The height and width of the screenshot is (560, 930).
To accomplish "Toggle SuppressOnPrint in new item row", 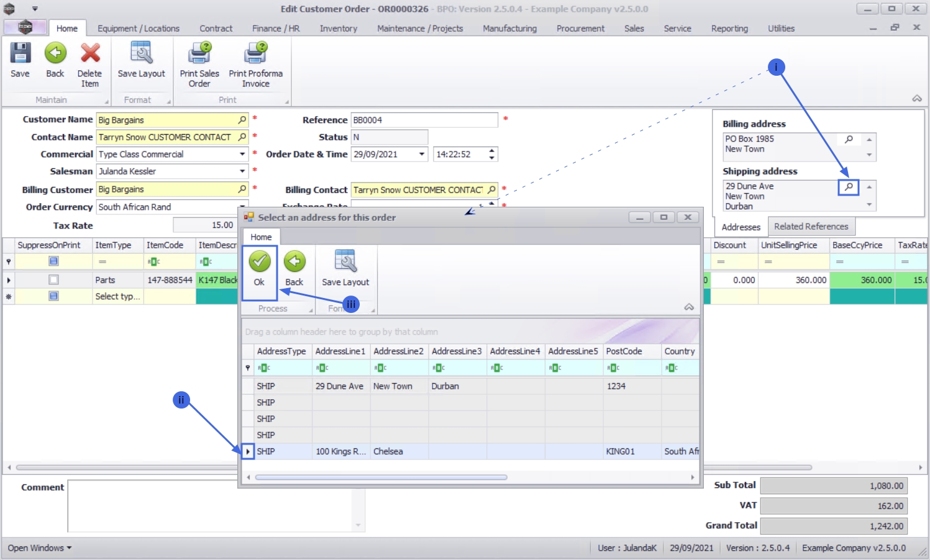I will click(53, 296).
